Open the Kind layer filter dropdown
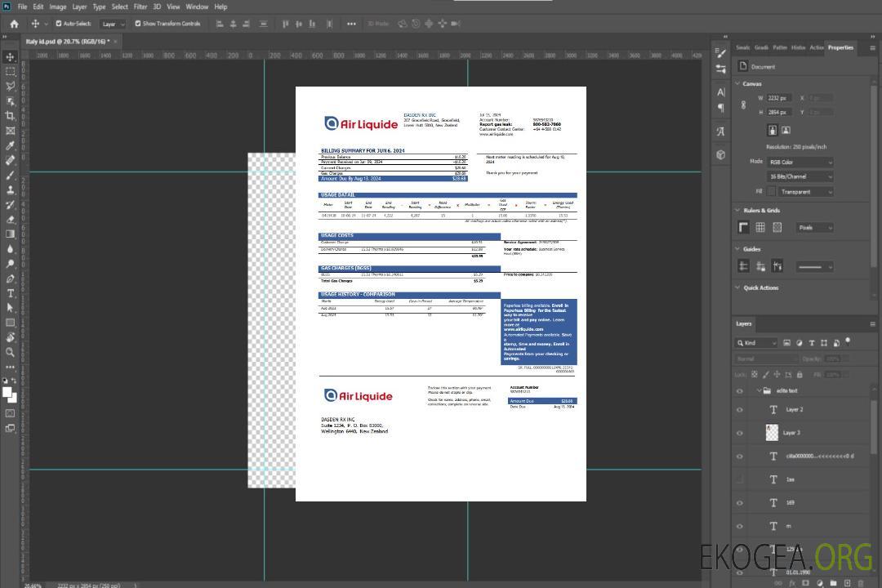The height and width of the screenshot is (588, 882). pyautogui.click(x=756, y=343)
